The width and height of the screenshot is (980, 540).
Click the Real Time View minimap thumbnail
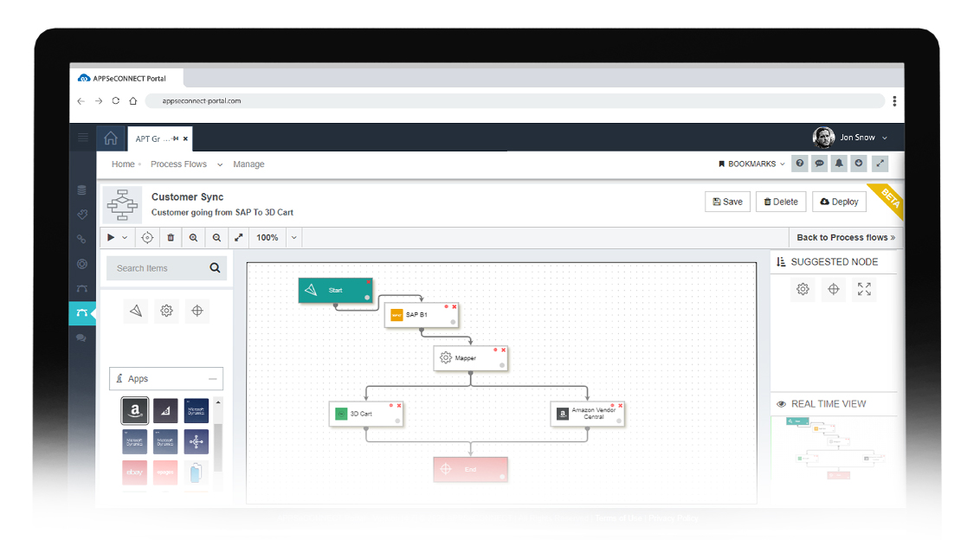tap(835, 448)
